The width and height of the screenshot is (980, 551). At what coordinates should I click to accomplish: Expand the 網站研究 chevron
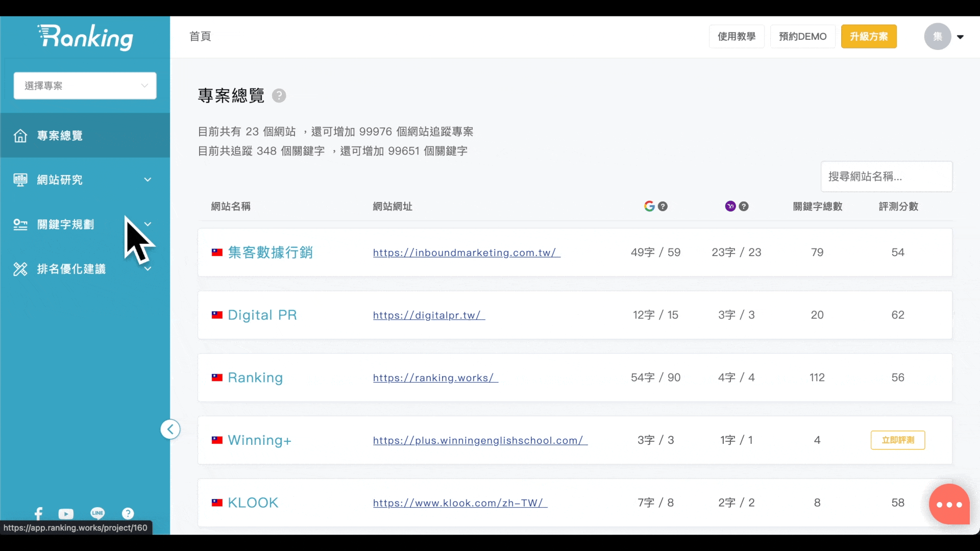coord(148,180)
